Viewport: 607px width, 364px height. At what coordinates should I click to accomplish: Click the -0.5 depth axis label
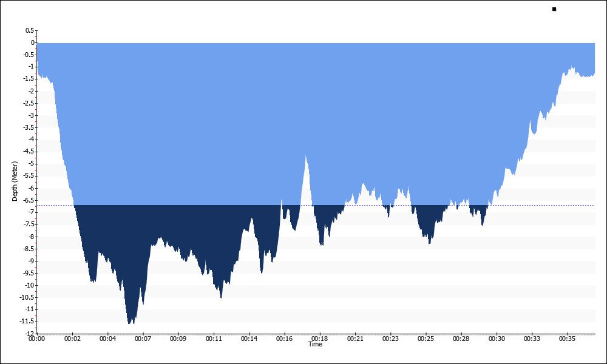click(x=29, y=55)
